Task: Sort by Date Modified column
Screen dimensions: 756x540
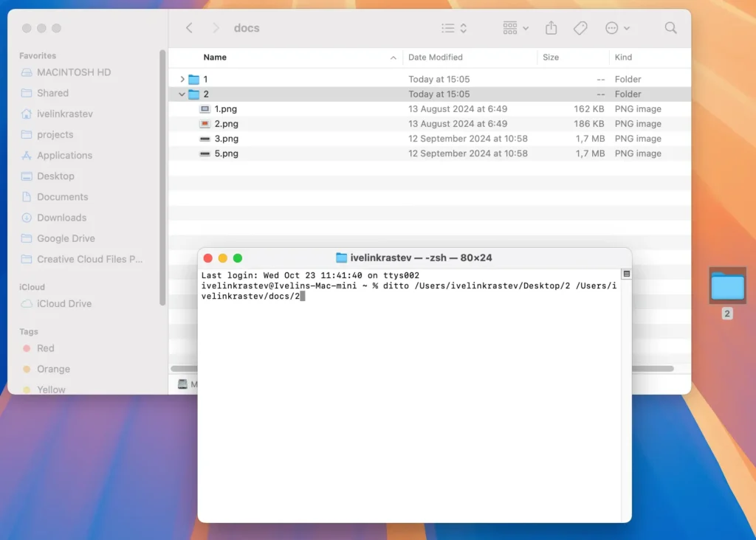Action: click(x=436, y=58)
